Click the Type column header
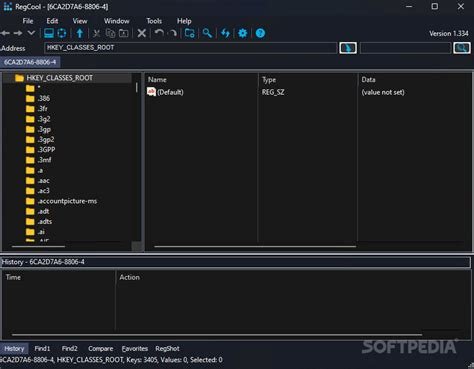This screenshot has width=474, height=369. [x=308, y=80]
